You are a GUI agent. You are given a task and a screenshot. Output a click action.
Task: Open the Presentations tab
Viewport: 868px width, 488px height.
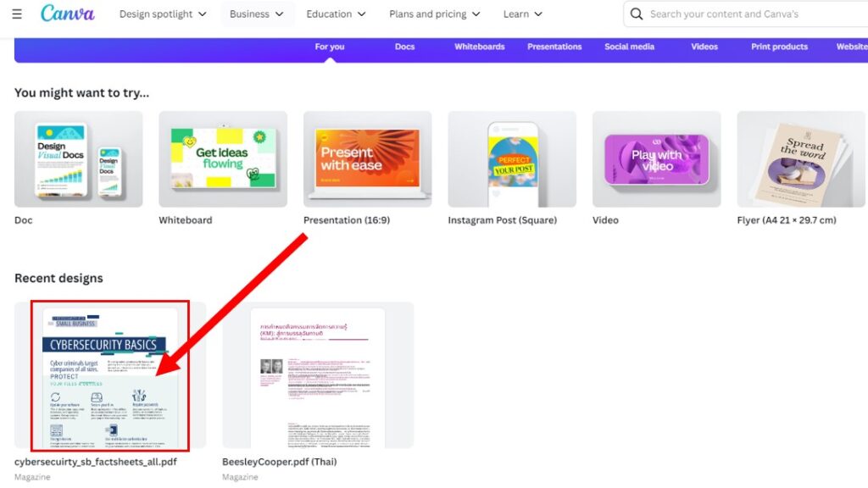tap(554, 47)
